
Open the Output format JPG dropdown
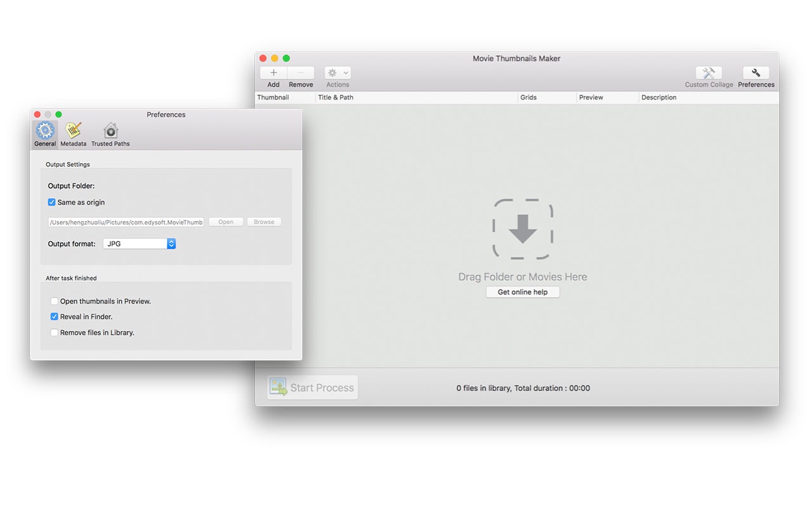point(140,244)
